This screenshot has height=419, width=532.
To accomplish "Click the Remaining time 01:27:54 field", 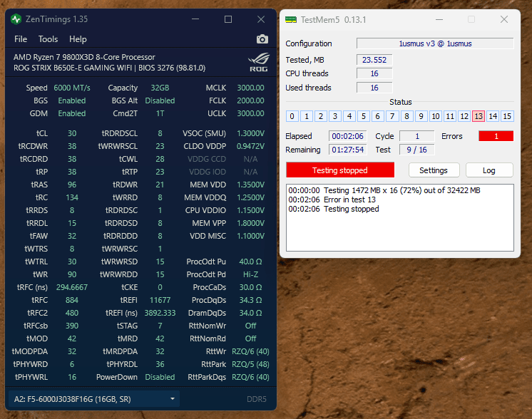I will point(348,150).
